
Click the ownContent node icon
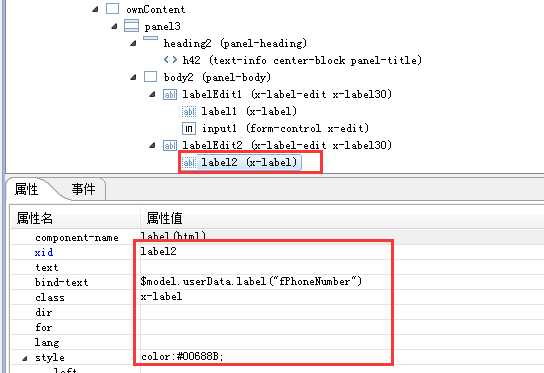coord(112,9)
